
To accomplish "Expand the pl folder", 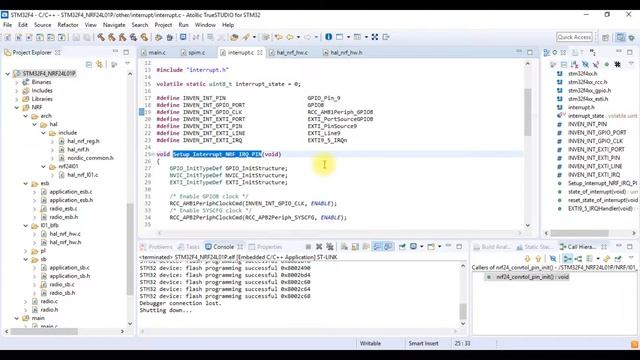I will (26, 251).
